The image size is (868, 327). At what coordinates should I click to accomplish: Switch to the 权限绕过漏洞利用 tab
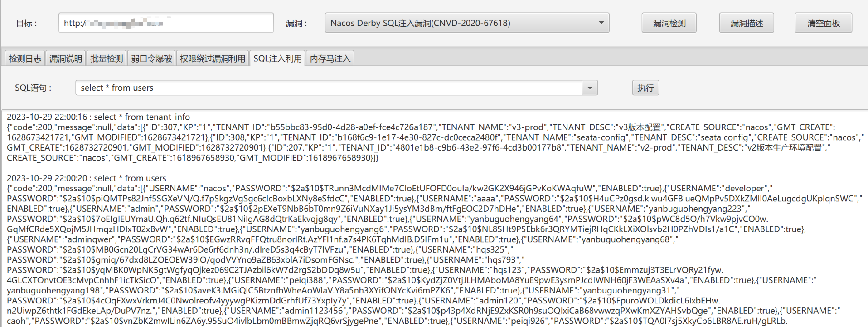pos(213,59)
